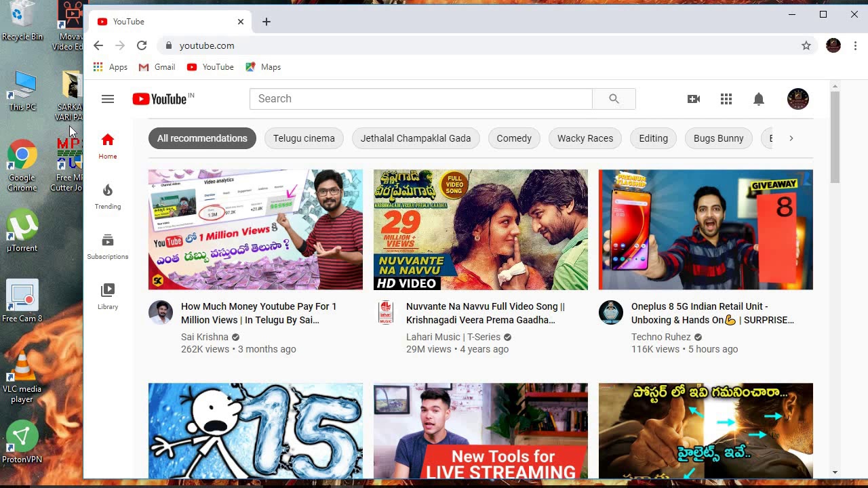Image resolution: width=868 pixels, height=488 pixels.
Task: Click the search magnifier button
Action: pyautogui.click(x=614, y=99)
